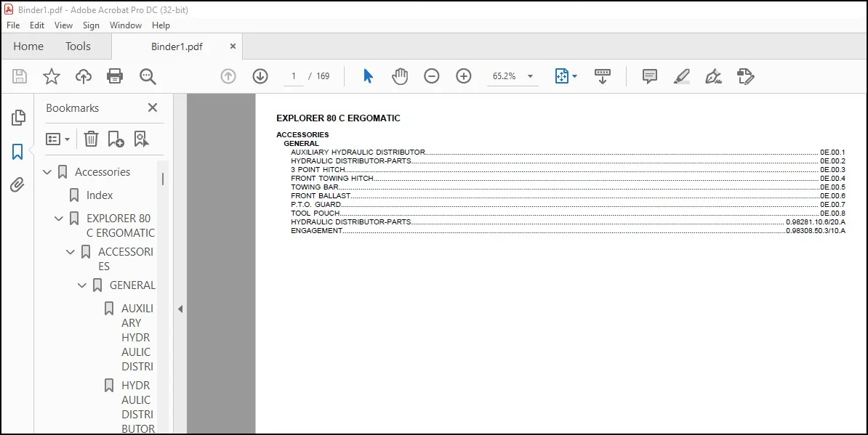Select the arrow Selection tool

pyautogui.click(x=368, y=76)
